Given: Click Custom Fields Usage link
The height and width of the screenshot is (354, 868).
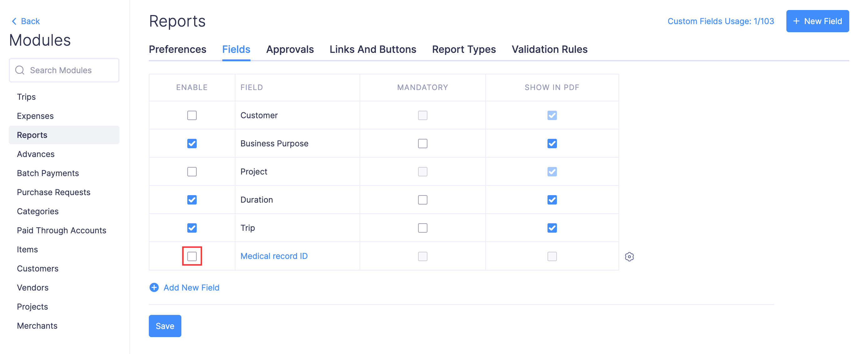Looking at the screenshot, I should click(x=720, y=21).
